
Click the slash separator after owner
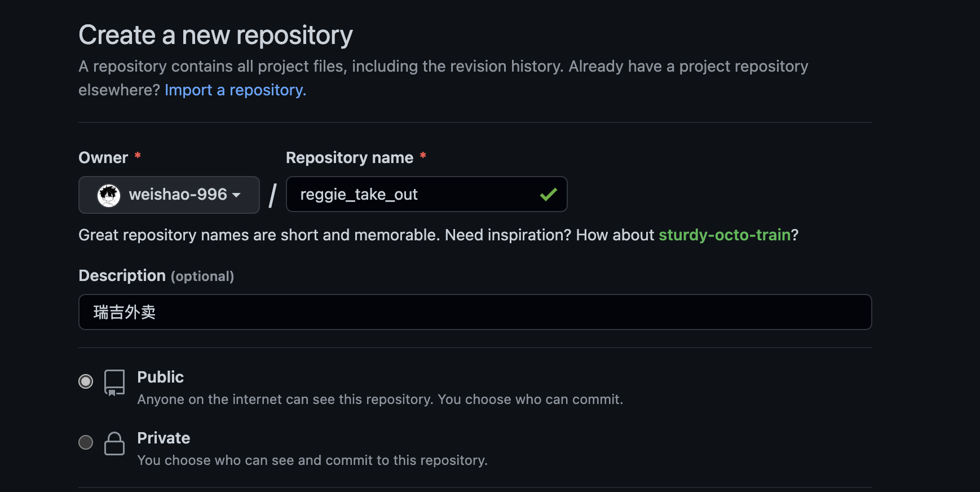pos(273,195)
